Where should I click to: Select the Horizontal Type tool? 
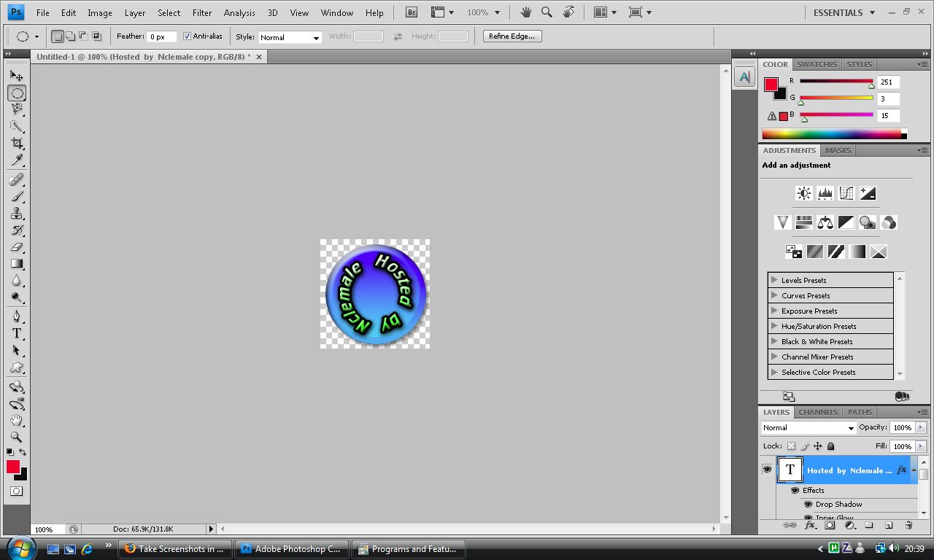(x=17, y=333)
